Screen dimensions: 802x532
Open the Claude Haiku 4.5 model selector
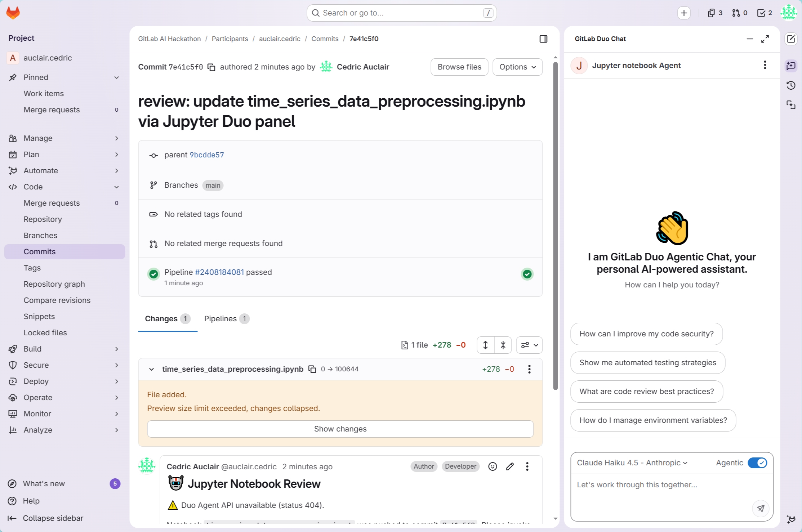pyautogui.click(x=632, y=463)
